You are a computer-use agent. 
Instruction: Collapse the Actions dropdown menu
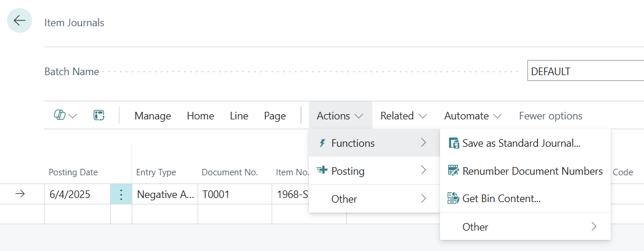click(x=340, y=116)
